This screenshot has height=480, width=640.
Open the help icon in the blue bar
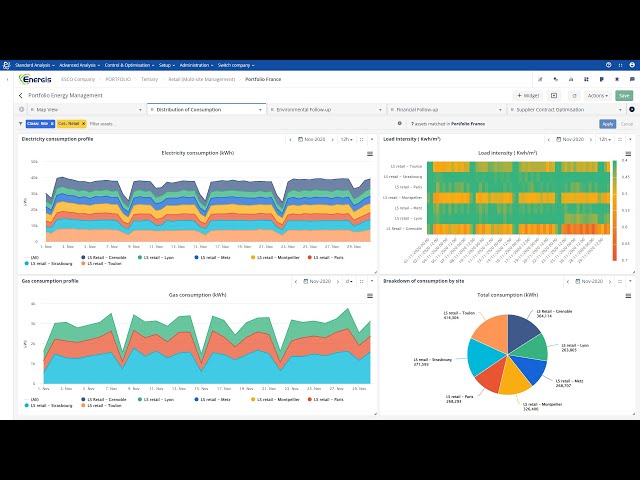(609, 65)
